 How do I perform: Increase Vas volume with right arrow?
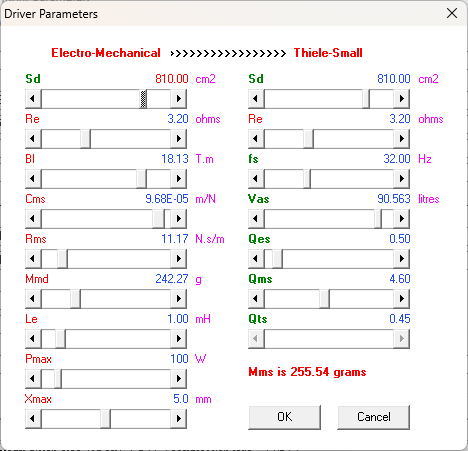402,219
